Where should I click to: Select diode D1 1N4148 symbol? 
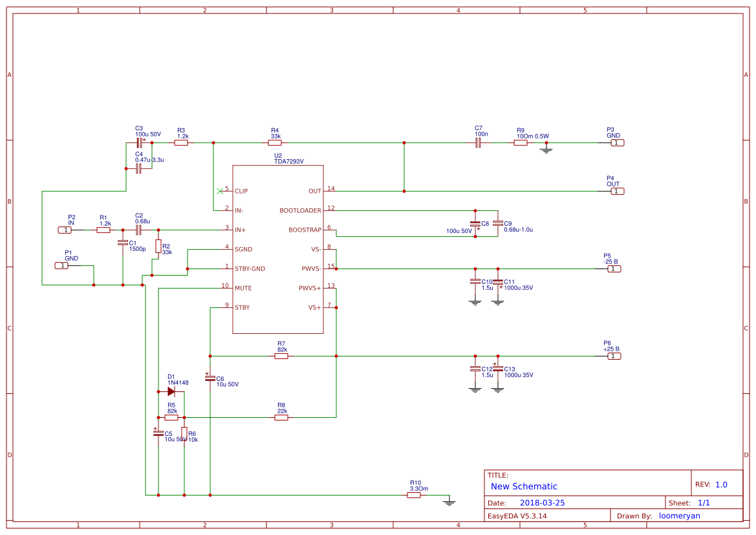pyautogui.click(x=172, y=390)
